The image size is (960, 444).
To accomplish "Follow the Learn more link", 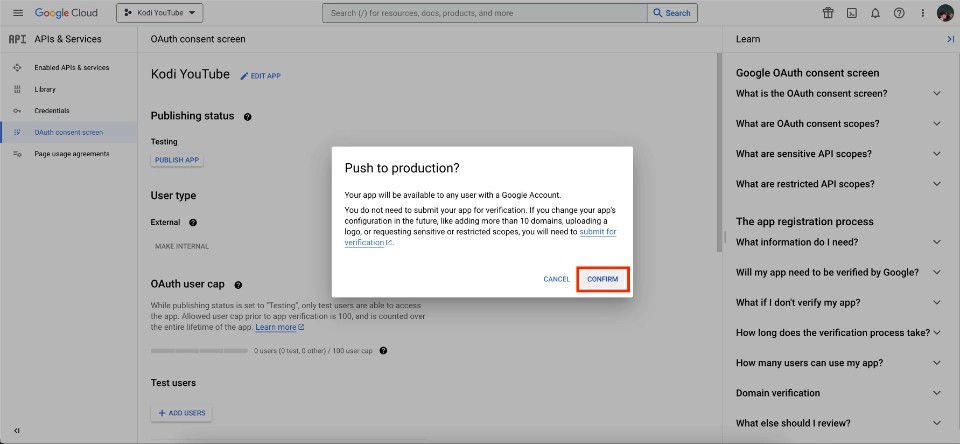I will tap(280, 327).
